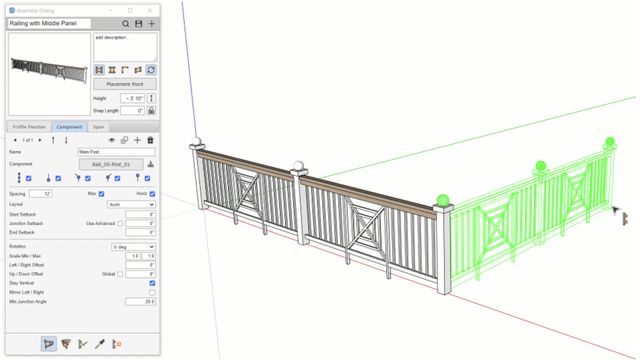Click the Placement Point button

tap(125, 84)
